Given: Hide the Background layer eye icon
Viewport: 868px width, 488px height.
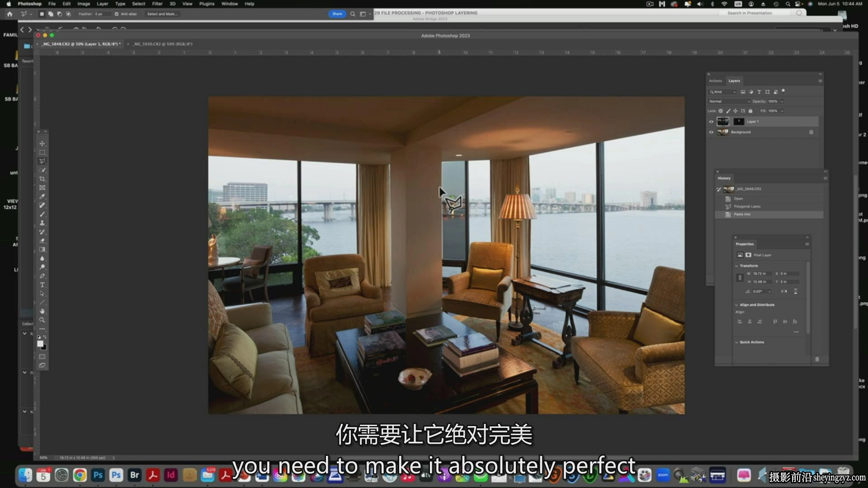Looking at the screenshot, I should coord(711,132).
